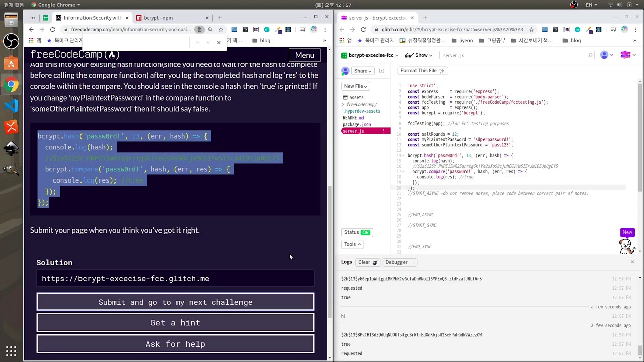Viewport: 644px width, 362px height.
Task: Expand the freeCodeCamp/ folder
Action: coord(359,104)
